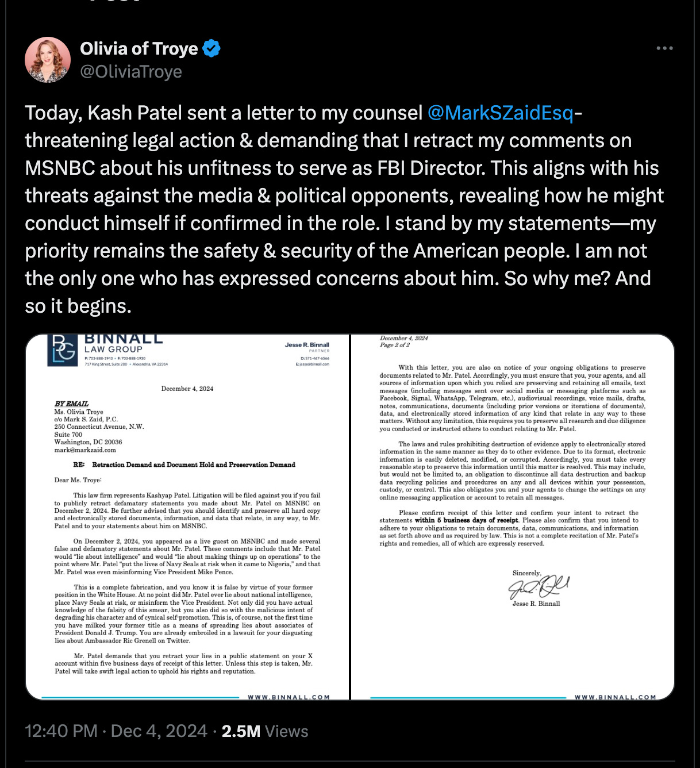This screenshot has height=768, width=700.
Task: Click the mark@markzaid.com email in letter
Action: point(85,450)
